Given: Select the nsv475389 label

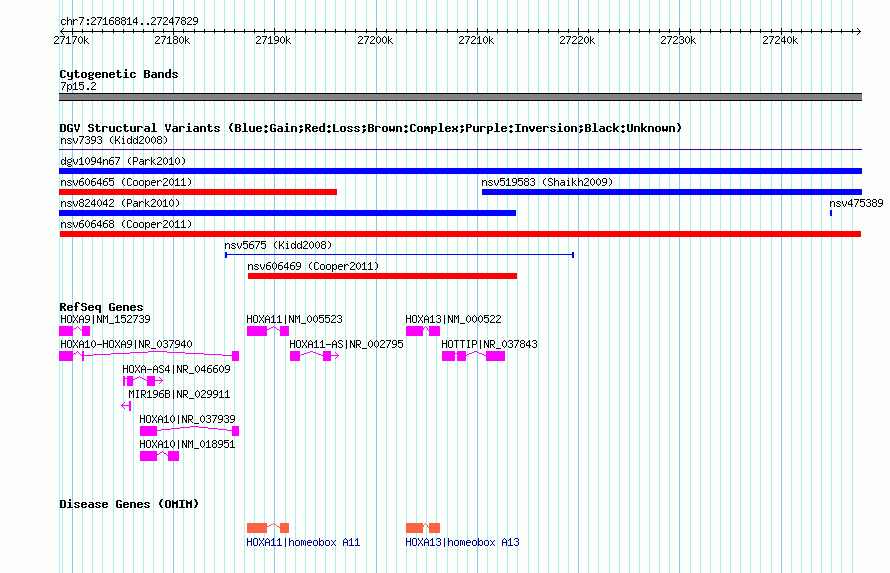Looking at the screenshot, I should [856, 203].
